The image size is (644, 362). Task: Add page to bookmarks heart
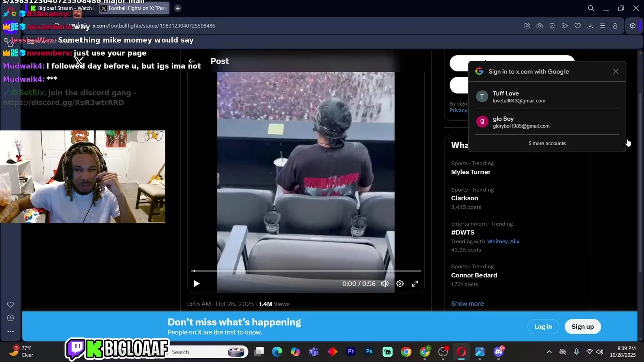(578, 26)
